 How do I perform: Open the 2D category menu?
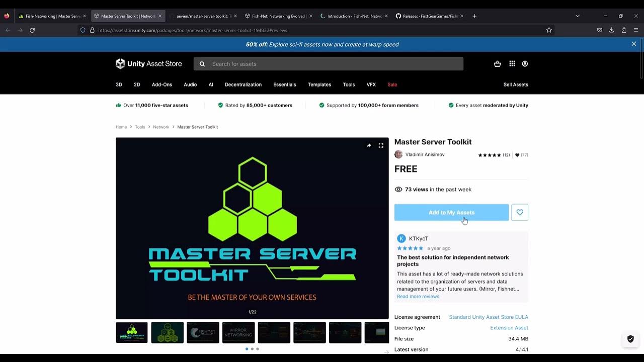click(x=137, y=84)
